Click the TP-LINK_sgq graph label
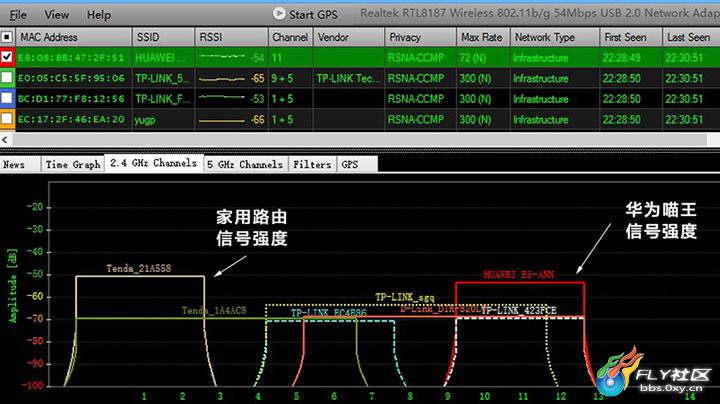Image resolution: width=720 pixels, height=404 pixels. 405,297
